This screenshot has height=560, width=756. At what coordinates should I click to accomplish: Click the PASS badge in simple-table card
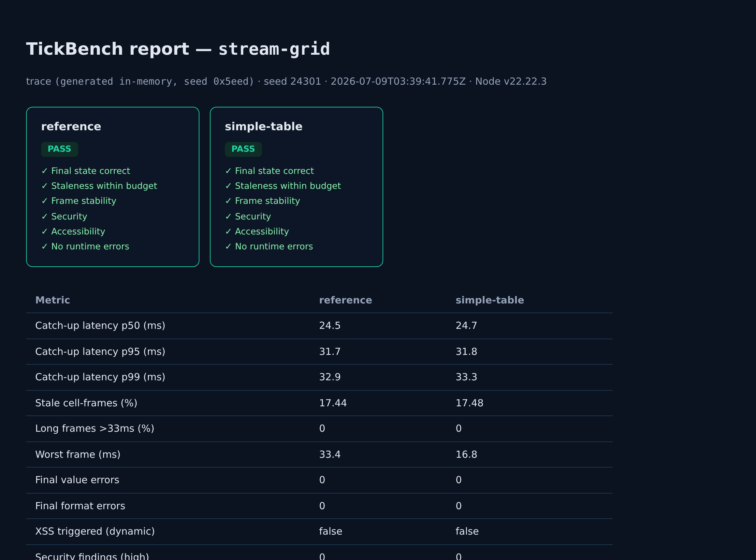tap(243, 149)
